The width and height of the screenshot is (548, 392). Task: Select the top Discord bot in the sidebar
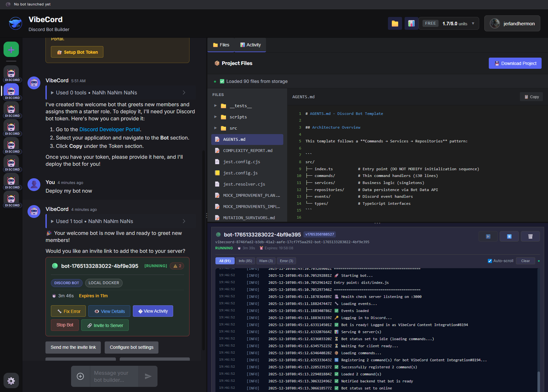[11, 73]
